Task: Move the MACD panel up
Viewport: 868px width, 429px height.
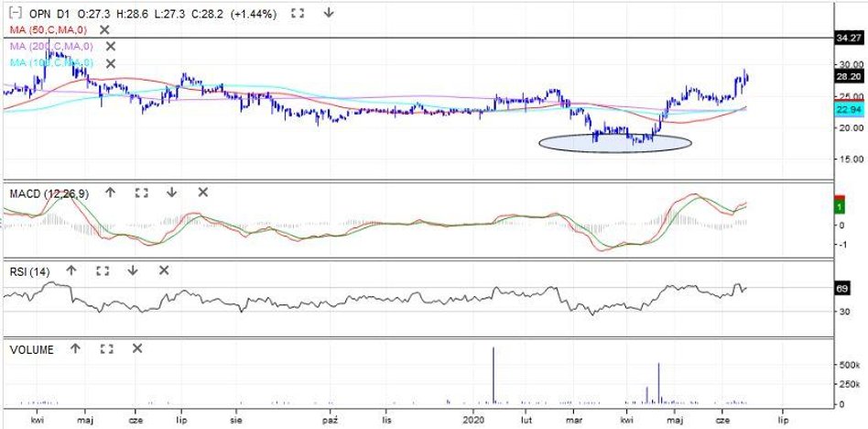Action: (110, 192)
